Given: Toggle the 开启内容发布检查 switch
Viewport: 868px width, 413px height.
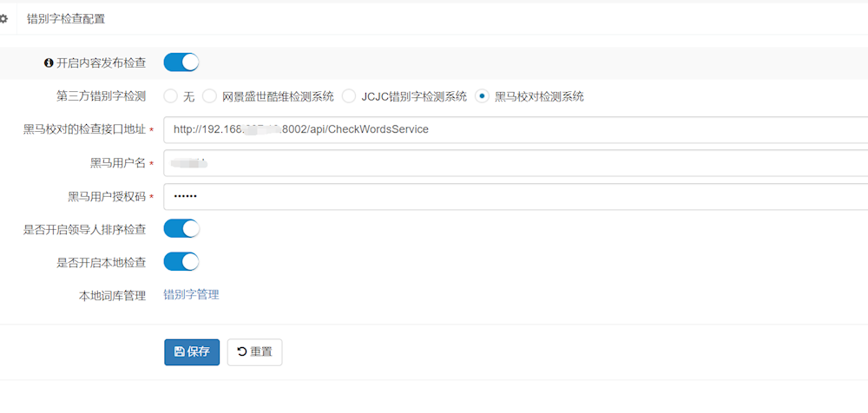Looking at the screenshot, I should [x=181, y=62].
